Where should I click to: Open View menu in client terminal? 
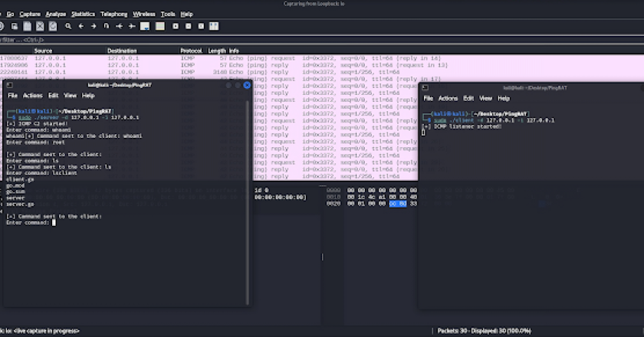tap(485, 99)
